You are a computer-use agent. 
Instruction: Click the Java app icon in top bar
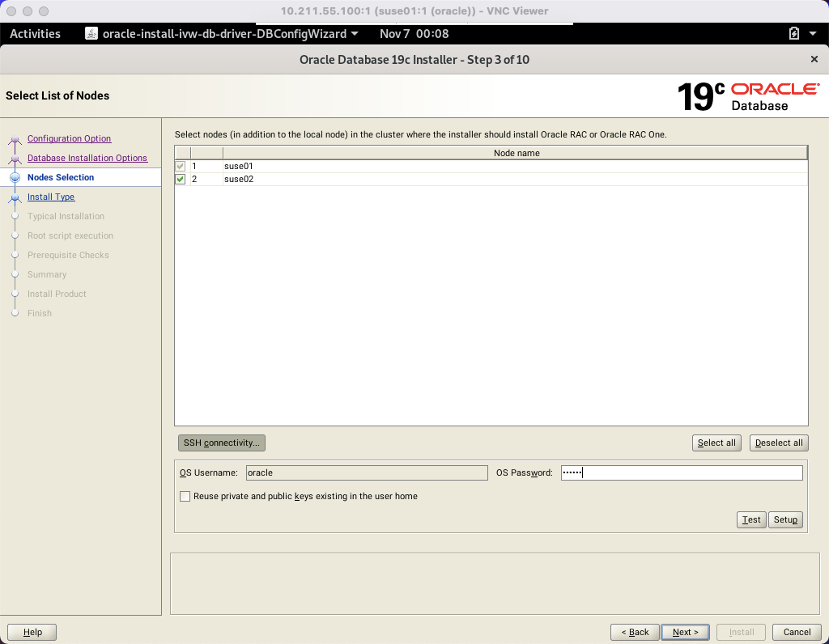pyautogui.click(x=91, y=34)
